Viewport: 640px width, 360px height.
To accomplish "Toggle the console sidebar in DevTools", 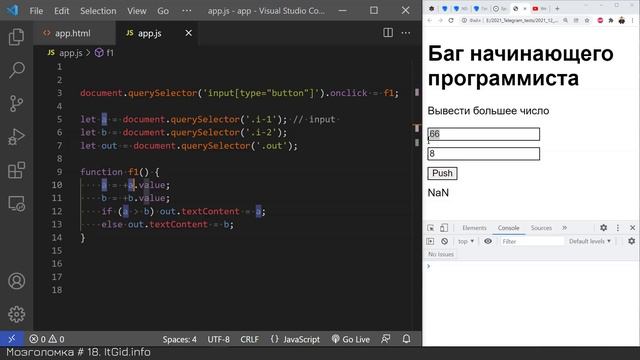I will (x=430, y=241).
